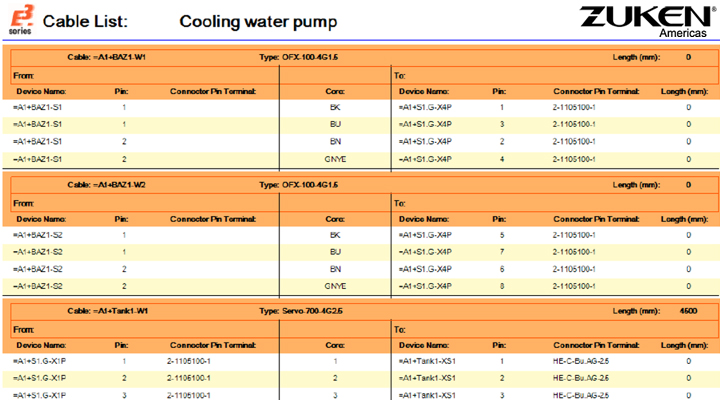Click the BU core cell in the W2 table
This screenshot has height=400, width=720.
coord(335,252)
